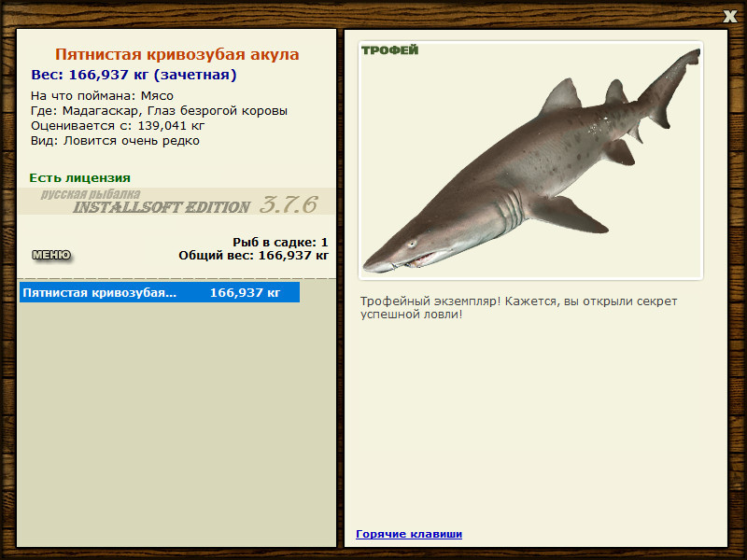The image size is (747, 560).
Task: Click the Пятнистая кривозубая акула title
Action: 176,54
